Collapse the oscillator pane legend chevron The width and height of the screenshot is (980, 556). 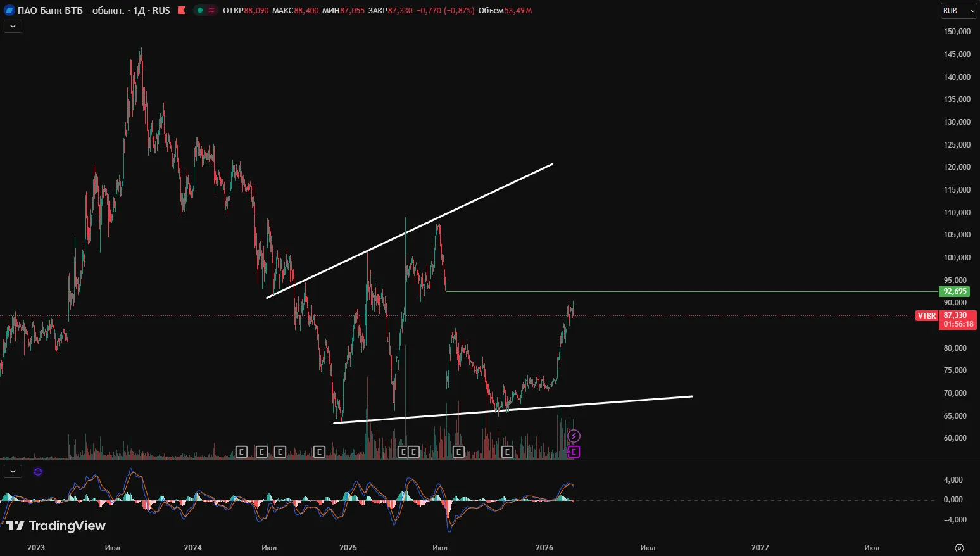13,471
